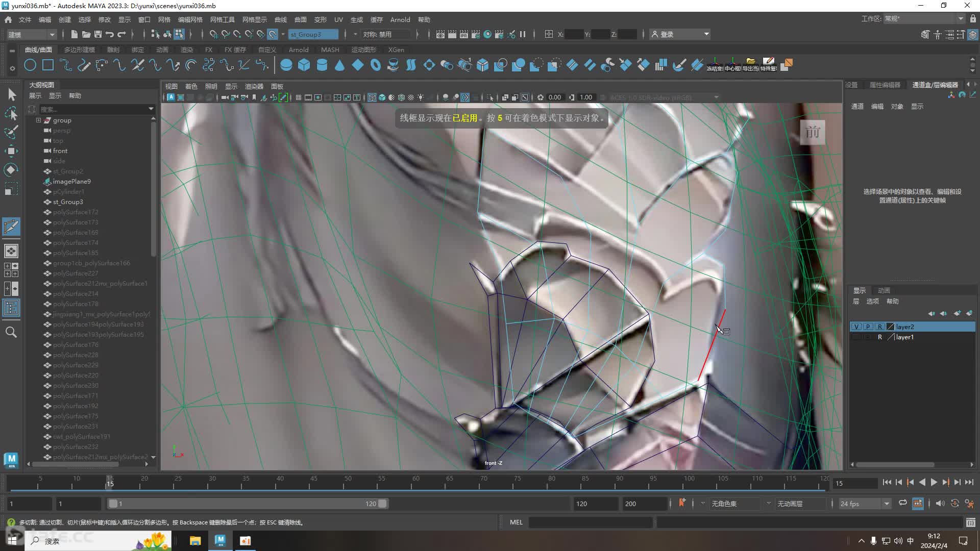
Task: Toggle visibility V box of layer2
Action: coord(856,327)
